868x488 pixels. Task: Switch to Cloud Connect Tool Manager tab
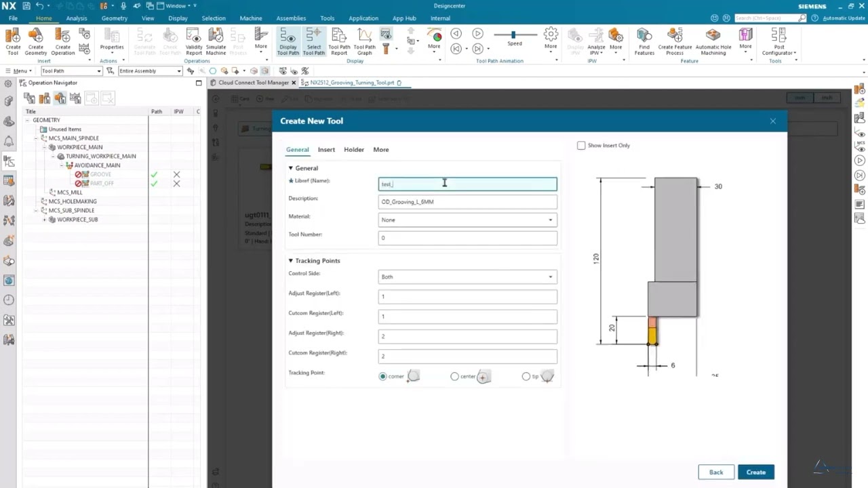pos(254,83)
